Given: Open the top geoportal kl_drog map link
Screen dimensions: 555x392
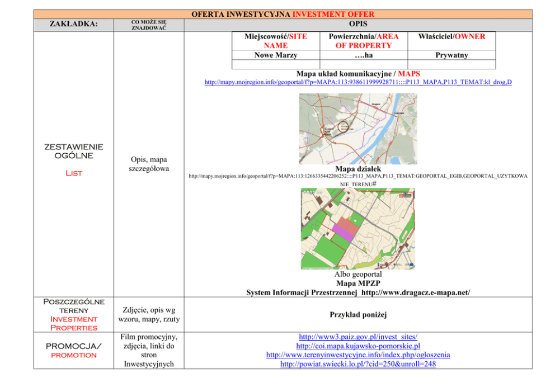Looking at the screenshot, I should [358, 82].
